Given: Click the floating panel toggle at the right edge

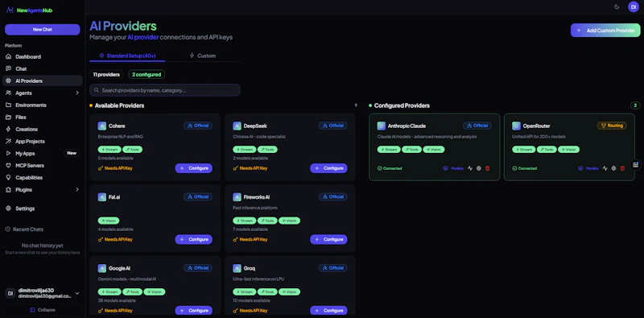Looking at the screenshot, I should point(636,165).
